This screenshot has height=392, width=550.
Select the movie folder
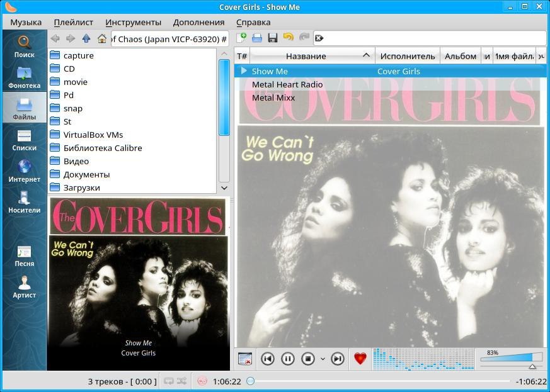pos(132,82)
